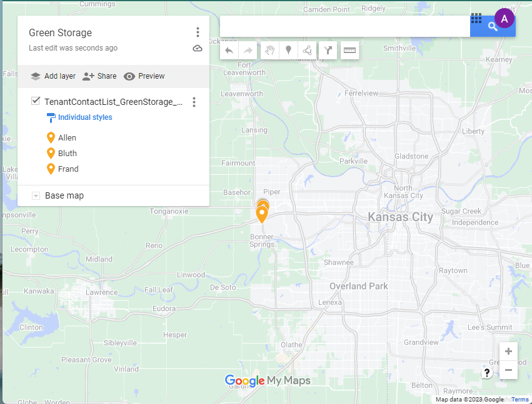532x404 pixels.
Task: Click the Overland Park label on the map
Action: [359, 287]
